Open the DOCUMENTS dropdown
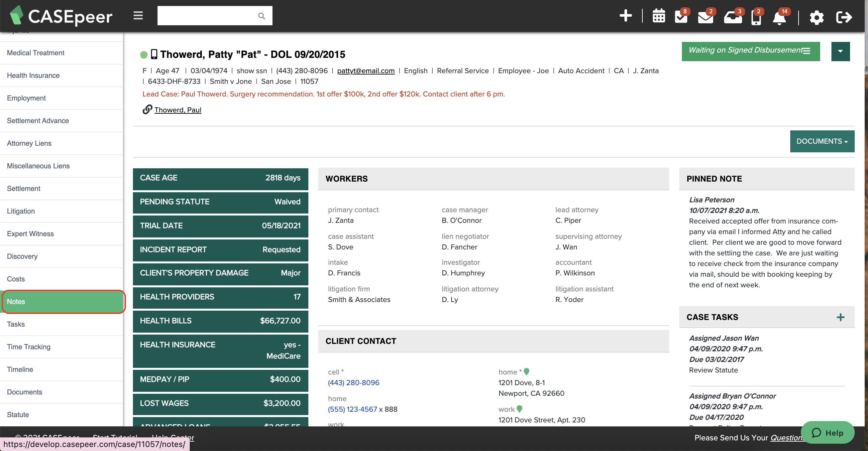Image resolution: width=868 pixels, height=451 pixels. click(822, 141)
